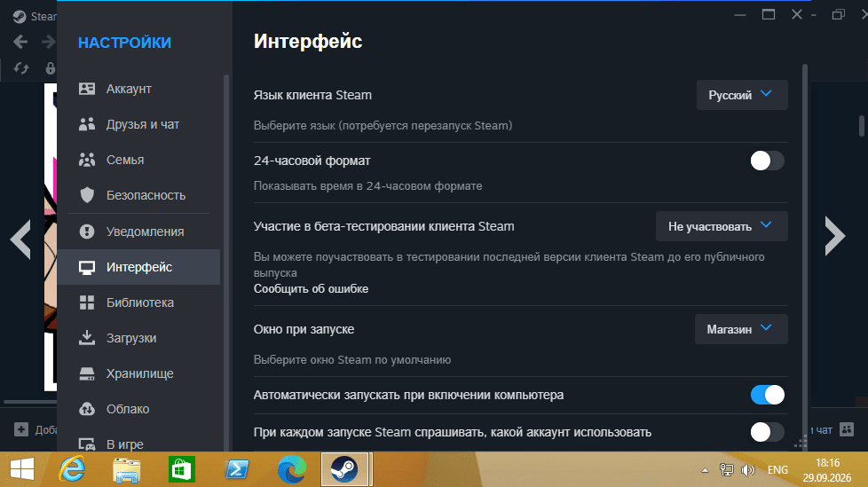Viewport: 868px width, 487px height.
Task: Click the reload icon in Steam window
Action: point(21,68)
